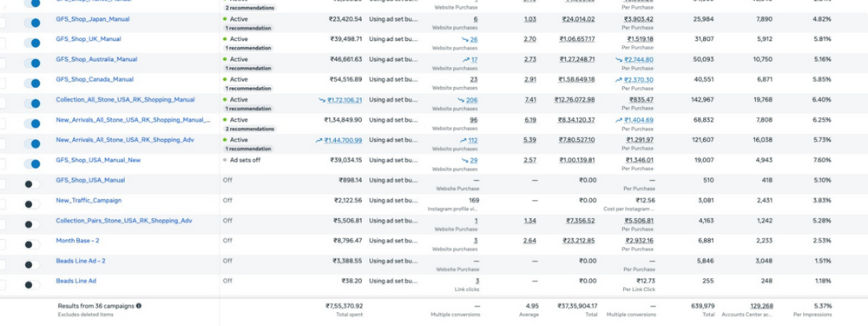Click 2 recommendations badge for New_Arrivals Manual campaign
Image resolution: width=868 pixels, height=326 pixels.
pyautogui.click(x=250, y=129)
